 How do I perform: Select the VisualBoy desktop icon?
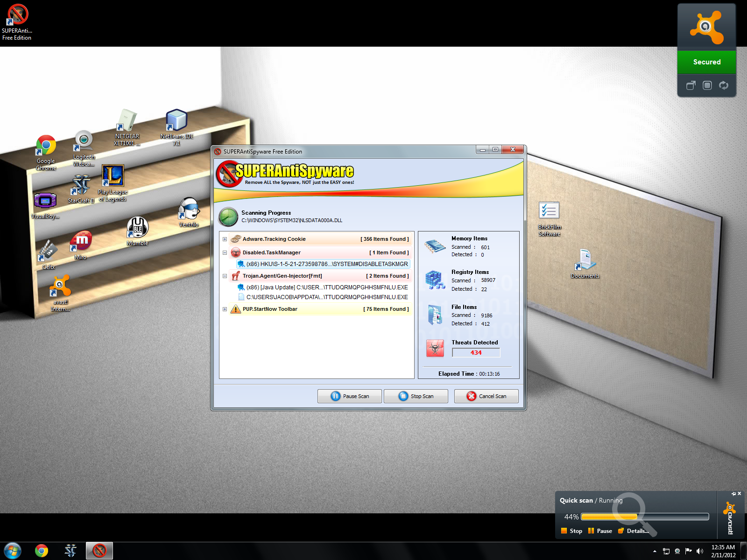(45, 205)
